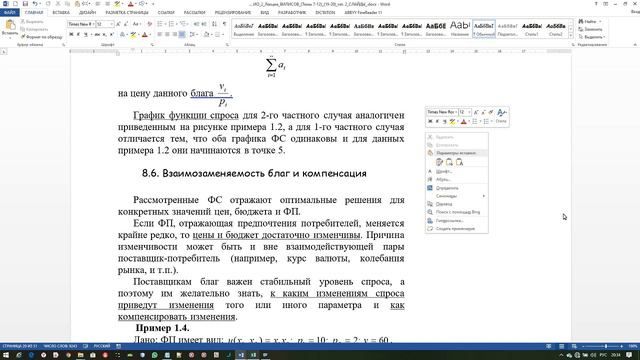
Task: Click the text effects icon in ribbon
Action: [122, 35]
